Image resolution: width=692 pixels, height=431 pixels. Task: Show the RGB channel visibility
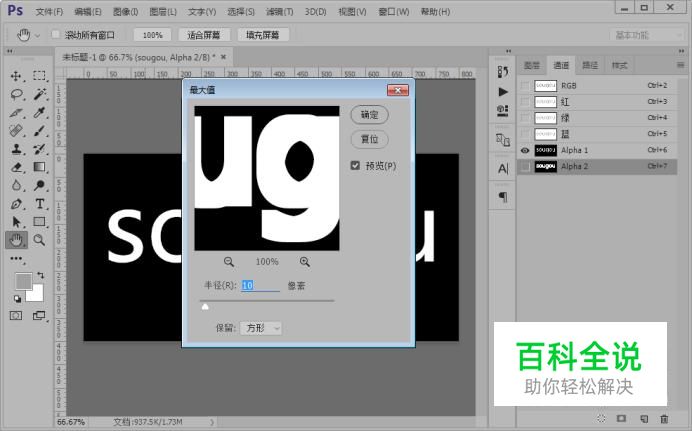coord(525,86)
